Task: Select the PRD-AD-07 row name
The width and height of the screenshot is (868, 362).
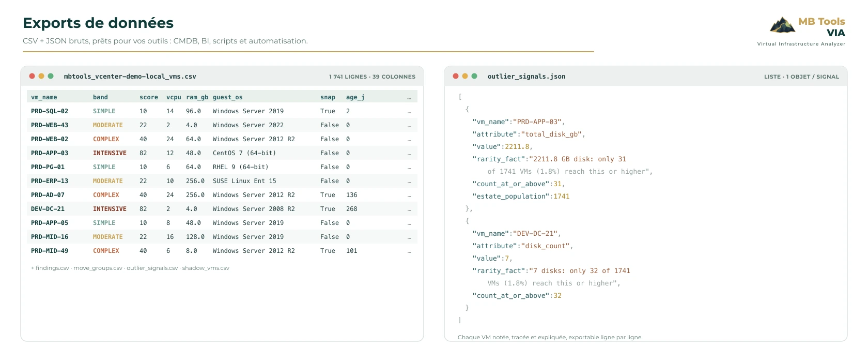Action: (48, 195)
